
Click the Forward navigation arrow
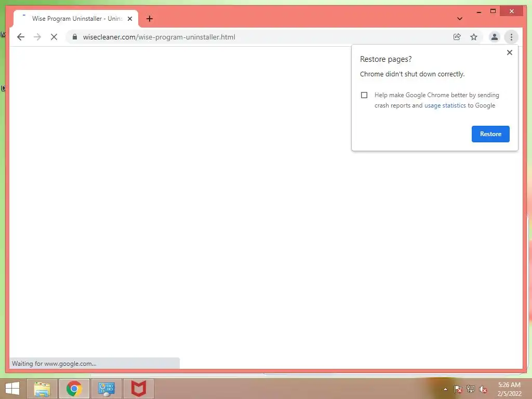click(37, 37)
